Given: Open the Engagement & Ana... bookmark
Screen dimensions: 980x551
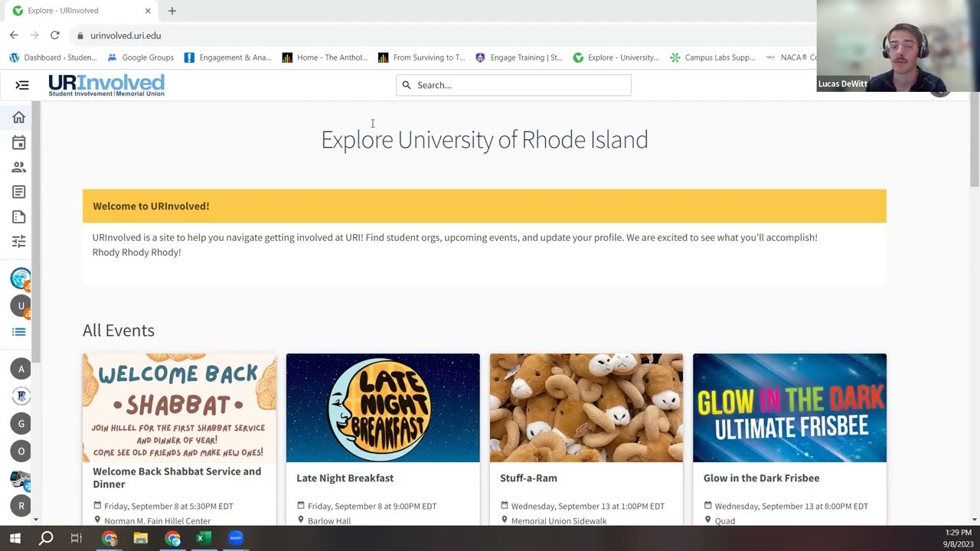Looking at the screenshot, I should pos(228,57).
